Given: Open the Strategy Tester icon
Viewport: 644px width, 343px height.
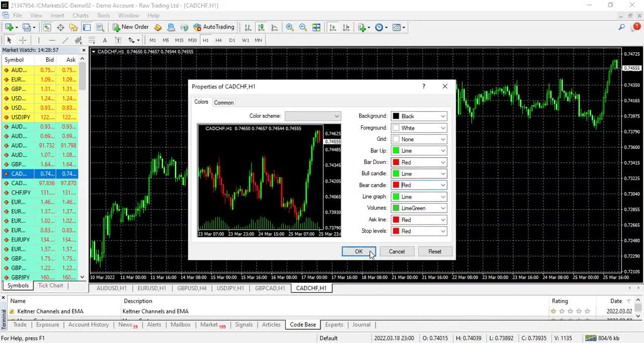Looking at the screenshot, I should tap(100, 27).
